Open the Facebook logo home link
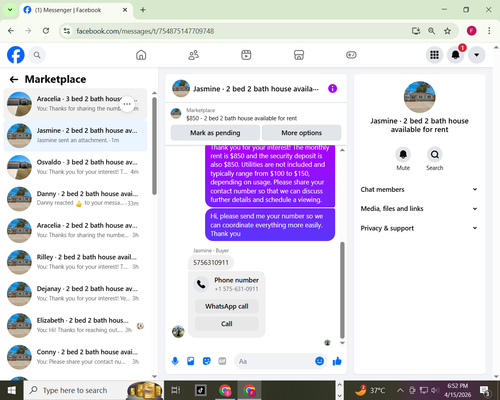This screenshot has width=500, height=400. [x=16, y=55]
